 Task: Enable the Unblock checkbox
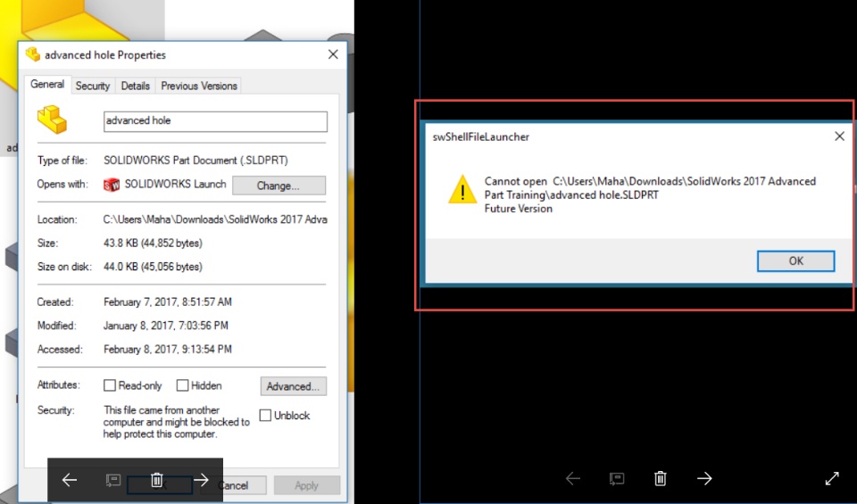pyautogui.click(x=265, y=415)
